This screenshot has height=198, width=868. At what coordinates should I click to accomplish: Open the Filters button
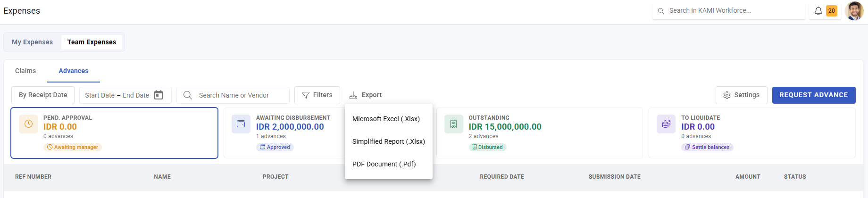tap(317, 95)
